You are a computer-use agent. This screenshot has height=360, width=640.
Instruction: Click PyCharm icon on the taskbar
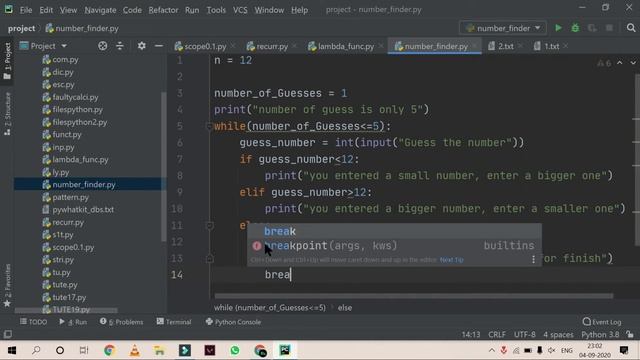coord(285,350)
